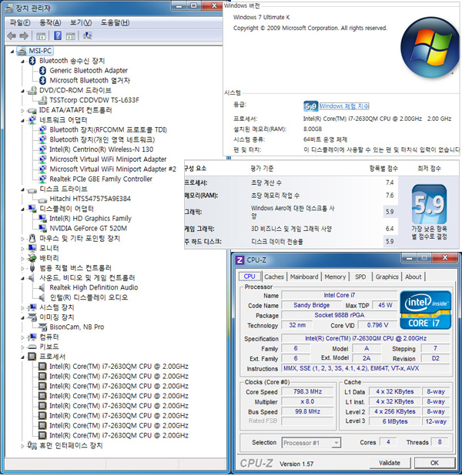This screenshot has width=462, height=476.
Task: Click the Sandy Bridge code name value
Action: [311, 305]
